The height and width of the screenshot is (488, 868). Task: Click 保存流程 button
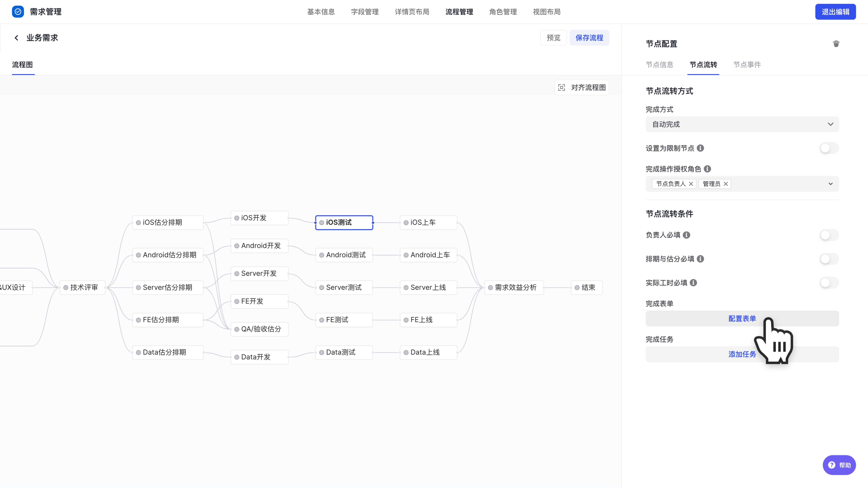(589, 38)
